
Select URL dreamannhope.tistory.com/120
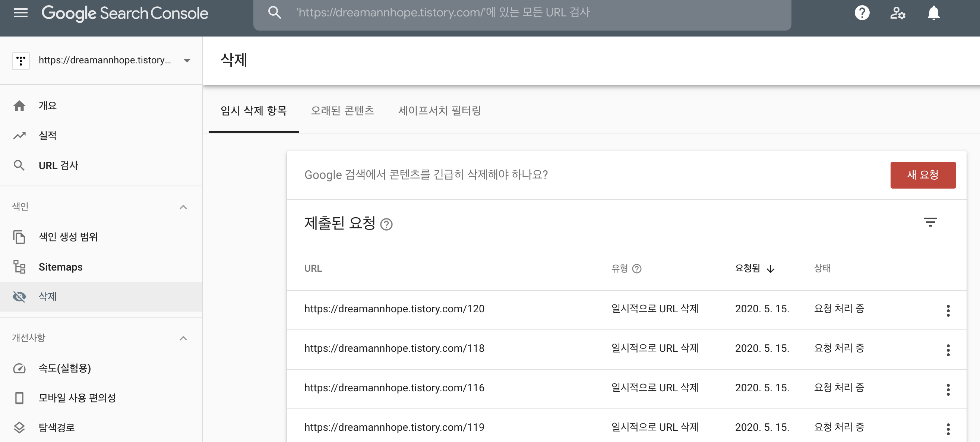[394, 309]
